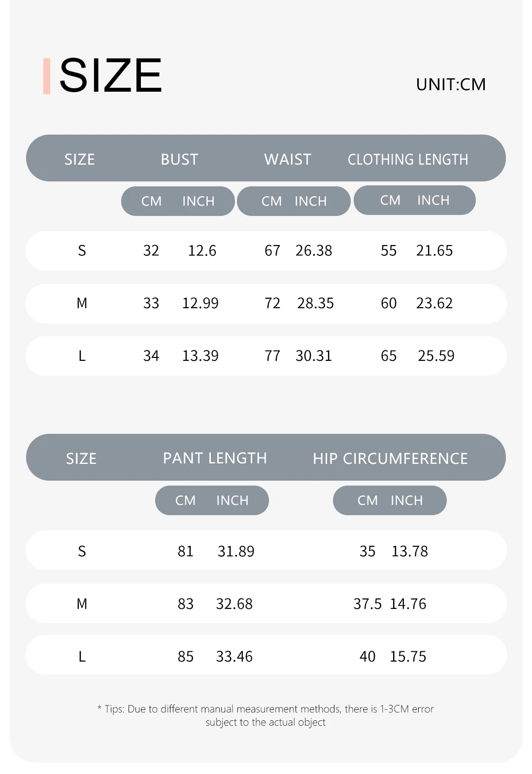Image resolution: width=532 pixels, height=774 pixels.
Task: Select the size S row in first table
Action: click(266, 251)
